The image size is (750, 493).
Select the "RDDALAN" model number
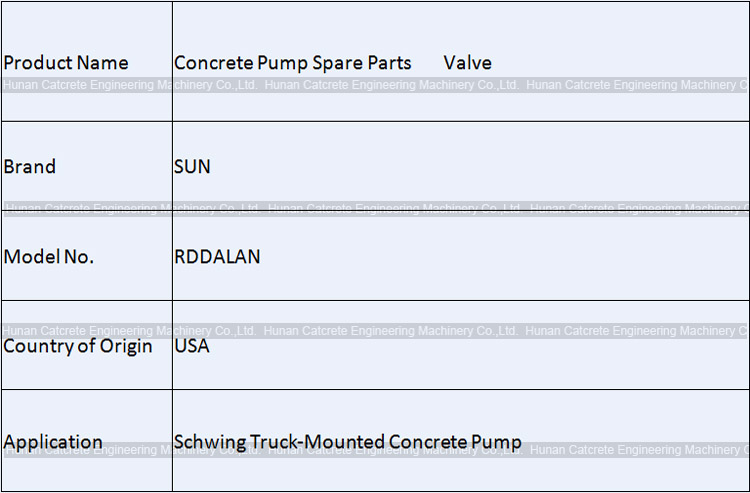click(x=217, y=257)
